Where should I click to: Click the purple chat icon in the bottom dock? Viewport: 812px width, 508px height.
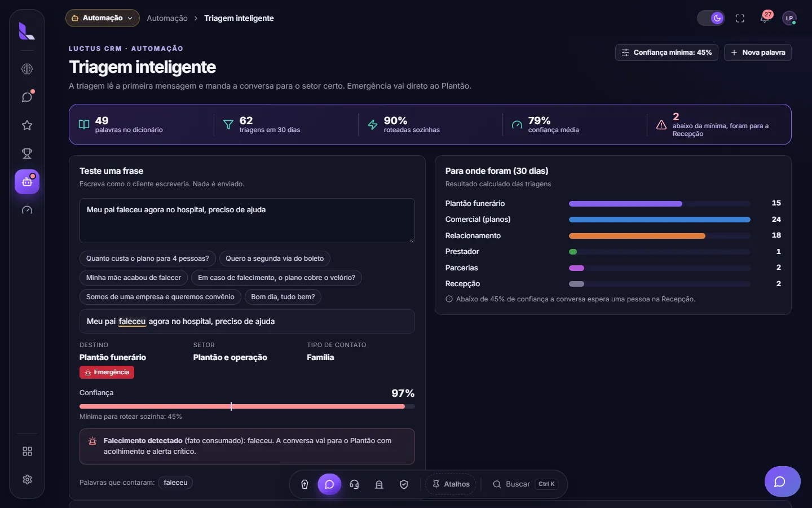click(x=329, y=484)
